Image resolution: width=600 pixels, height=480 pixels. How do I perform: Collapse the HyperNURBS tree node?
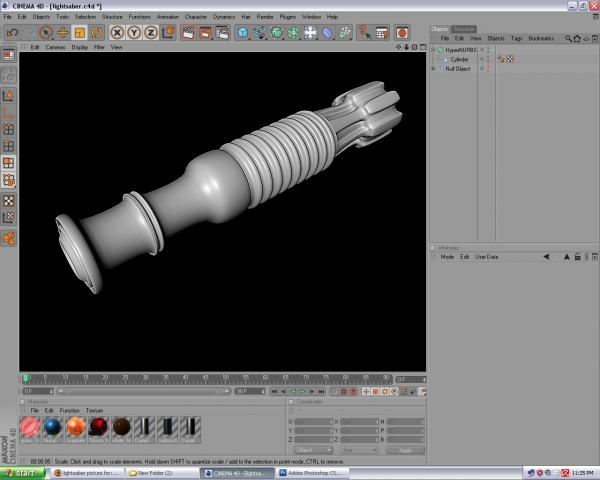click(x=433, y=50)
